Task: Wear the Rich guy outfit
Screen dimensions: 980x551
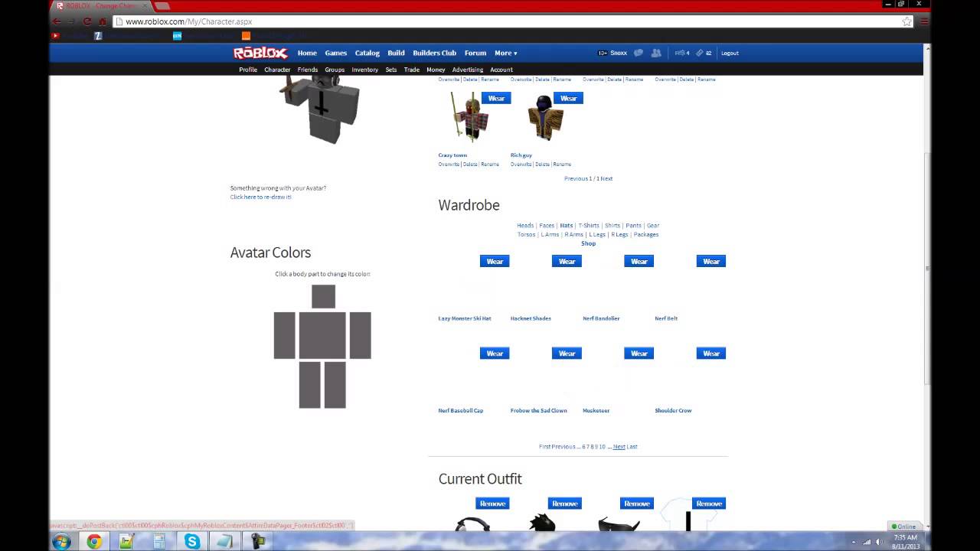Action: coord(568,98)
